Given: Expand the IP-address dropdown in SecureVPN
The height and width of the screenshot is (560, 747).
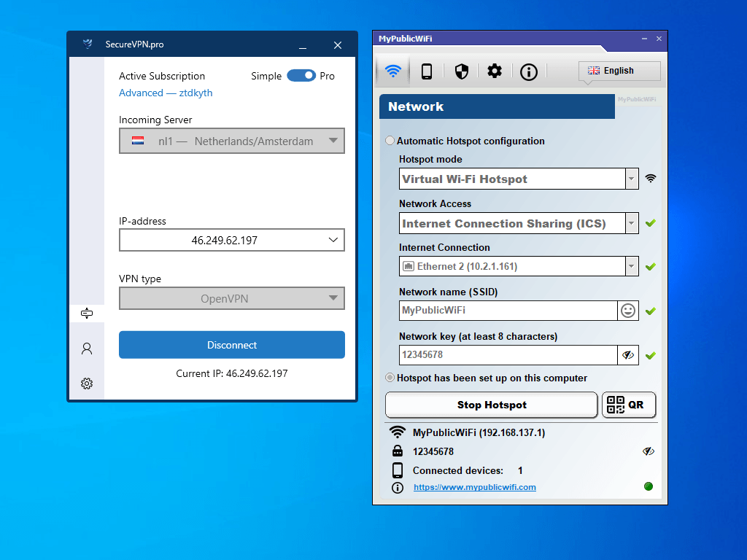Looking at the screenshot, I should click(232, 240).
